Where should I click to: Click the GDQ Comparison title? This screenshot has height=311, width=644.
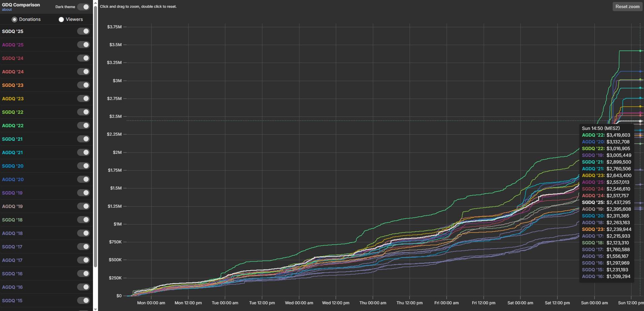click(21, 5)
